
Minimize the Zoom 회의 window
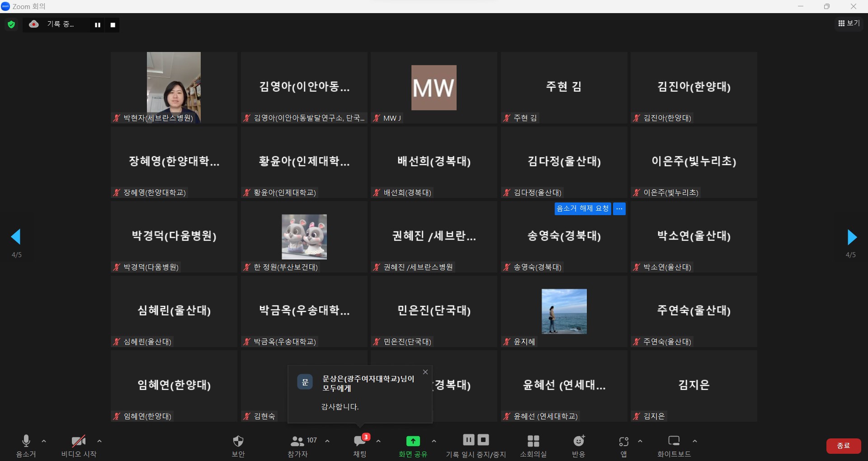tap(801, 6)
